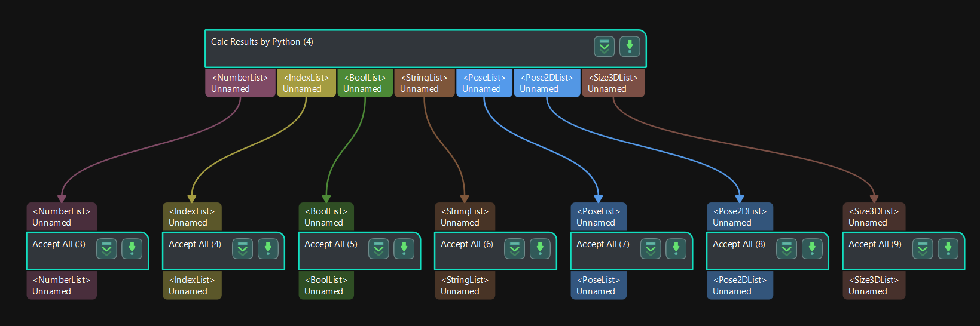
Task: Click double-chevron run icon on Accept All (6)
Action: pyautogui.click(x=514, y=248)
